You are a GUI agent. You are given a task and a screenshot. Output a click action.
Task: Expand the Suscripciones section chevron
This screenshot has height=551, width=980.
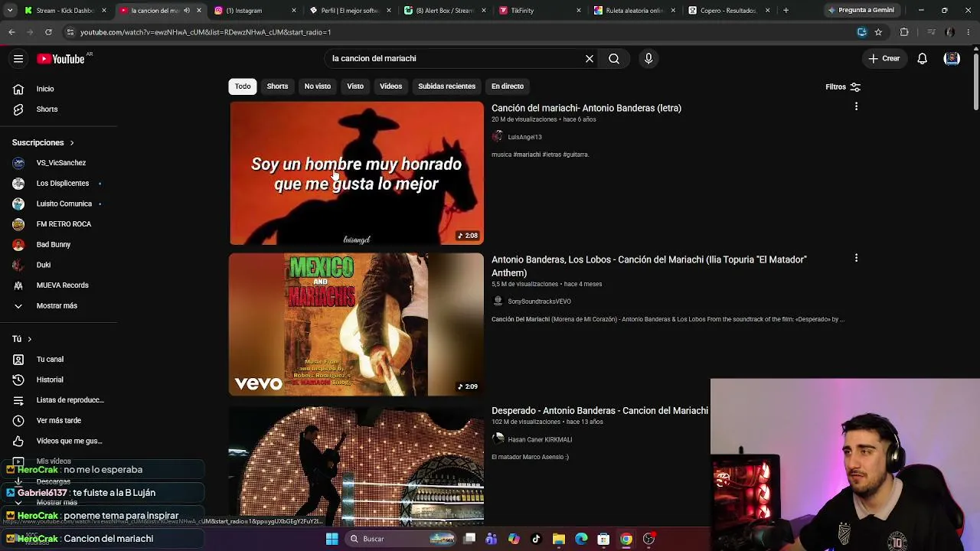[72, 143]
